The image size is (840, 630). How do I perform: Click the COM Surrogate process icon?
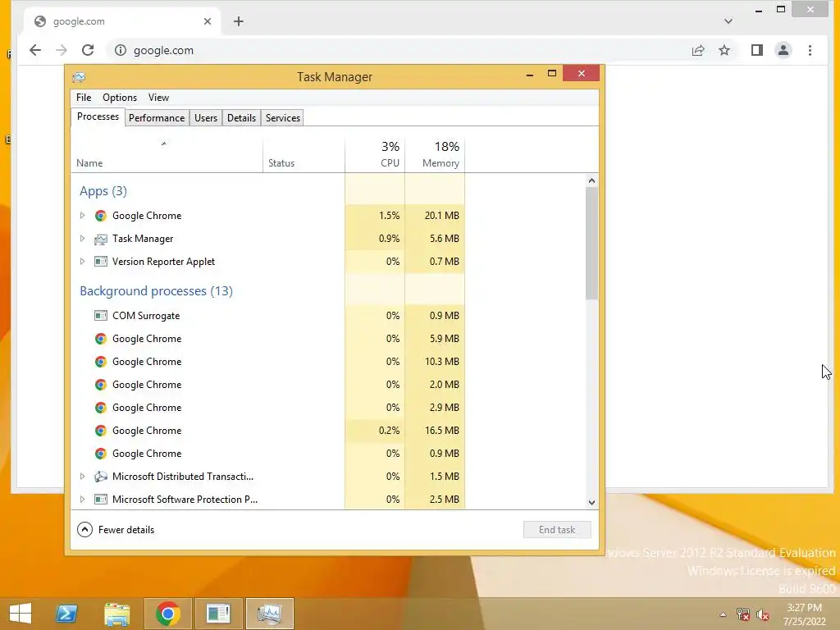101,316
